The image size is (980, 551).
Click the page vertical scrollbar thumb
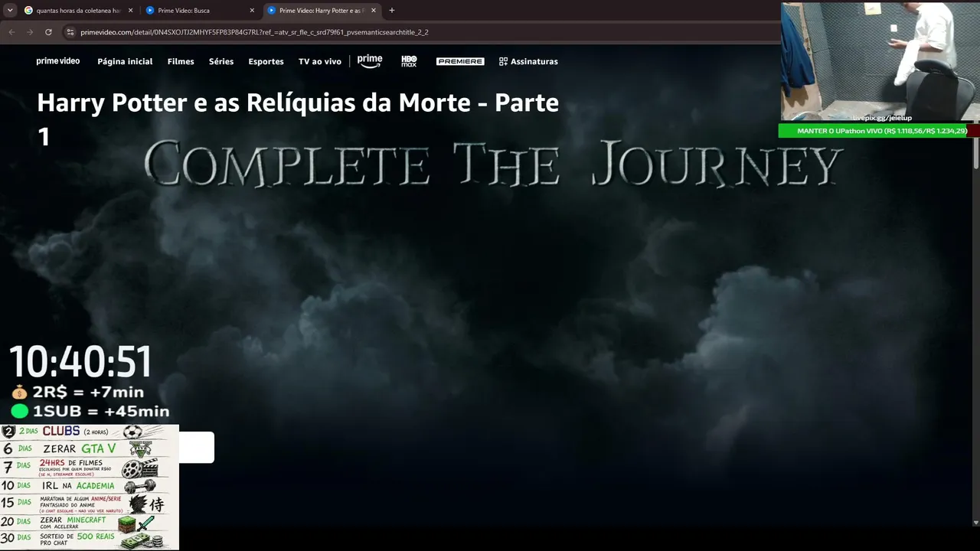click(x=975, y=152)
